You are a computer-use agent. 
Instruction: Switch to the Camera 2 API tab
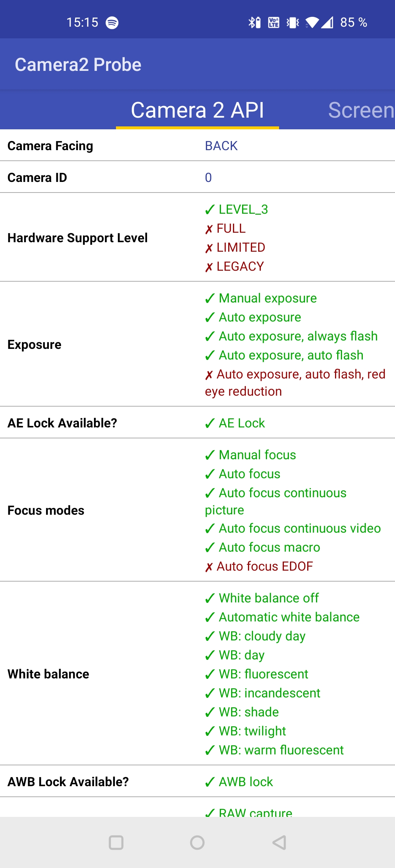(197, 110)
